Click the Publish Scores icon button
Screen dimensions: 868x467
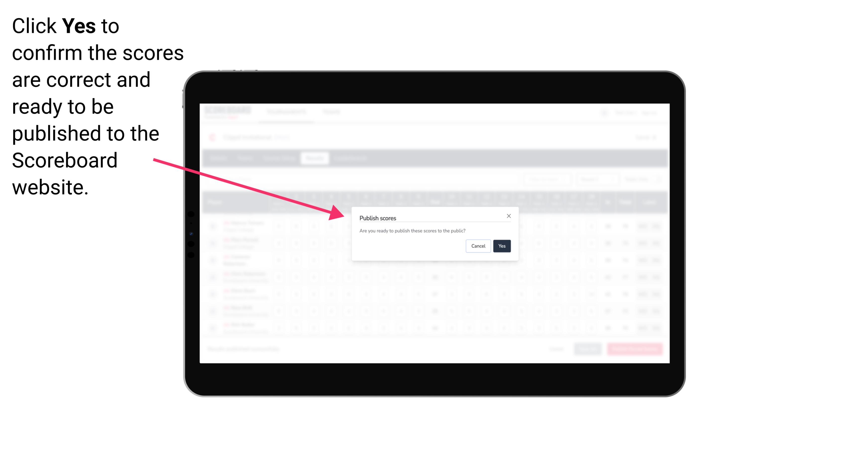click(x=501, y=245)
